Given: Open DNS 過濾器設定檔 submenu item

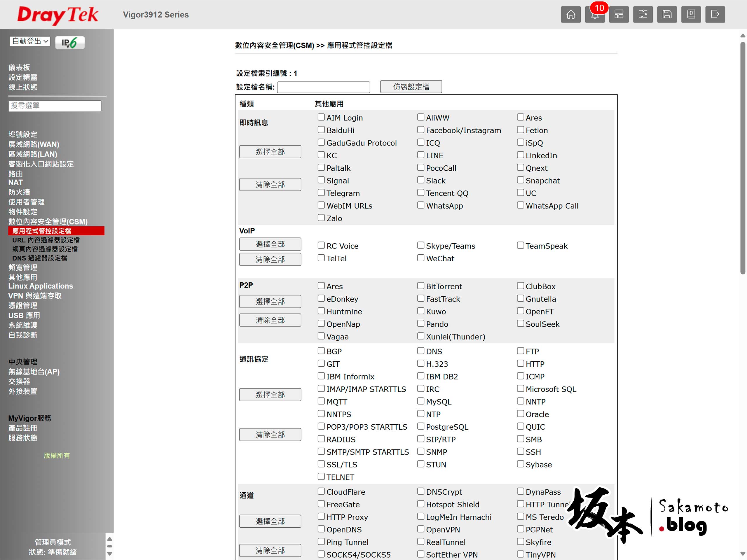Looking at the screenshot, I should (39, 258).
